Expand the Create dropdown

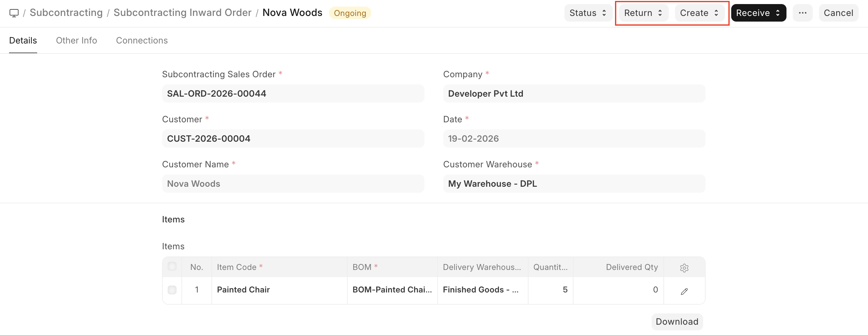click(699, 13)
